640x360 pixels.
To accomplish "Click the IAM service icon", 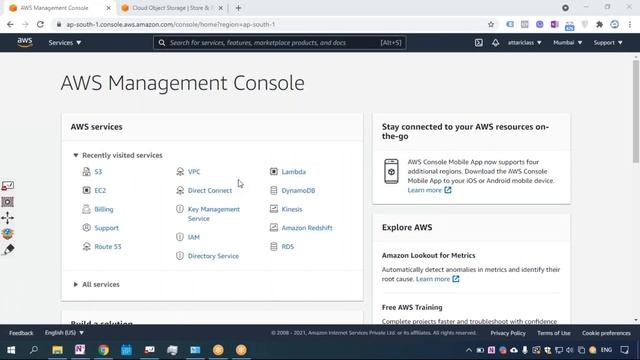I will (x=180, y=237).
